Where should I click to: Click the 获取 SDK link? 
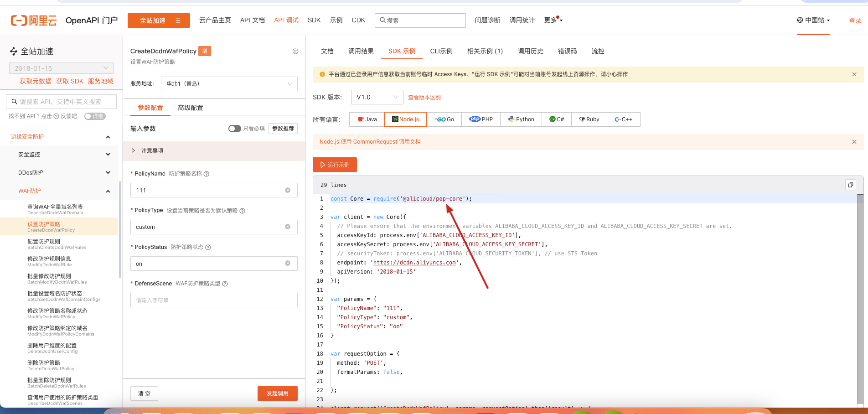(x=70, y=81)
